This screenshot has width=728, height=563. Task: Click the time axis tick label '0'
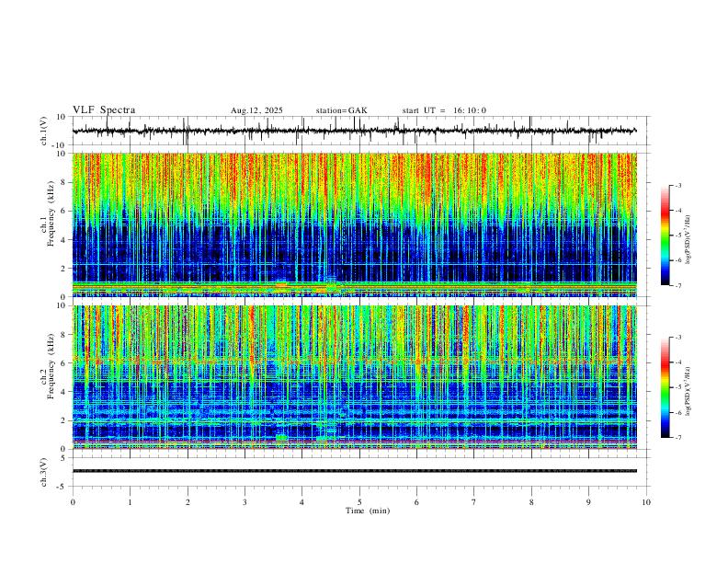(73, 502)
